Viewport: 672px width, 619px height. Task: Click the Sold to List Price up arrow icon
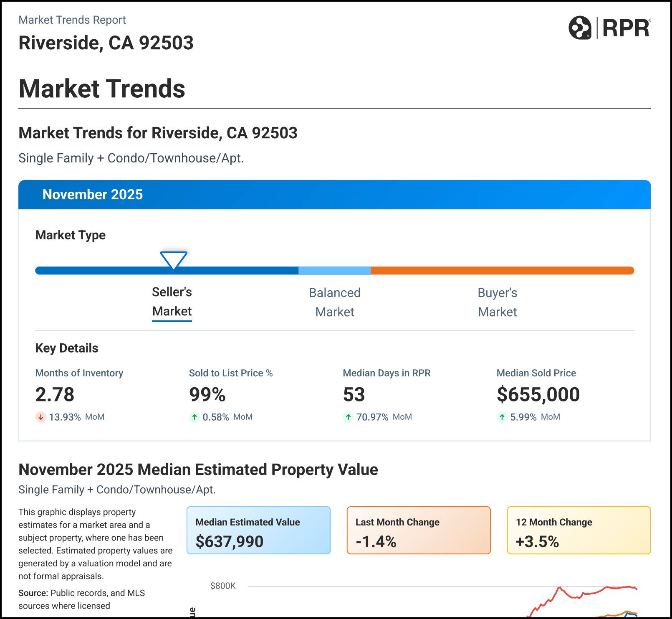(x=195, y=417)
